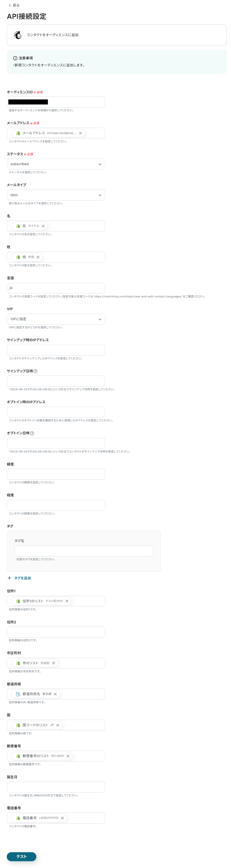Remove the メールアドレス tag with X
231x868 pixels.
(x=80, y=133)
